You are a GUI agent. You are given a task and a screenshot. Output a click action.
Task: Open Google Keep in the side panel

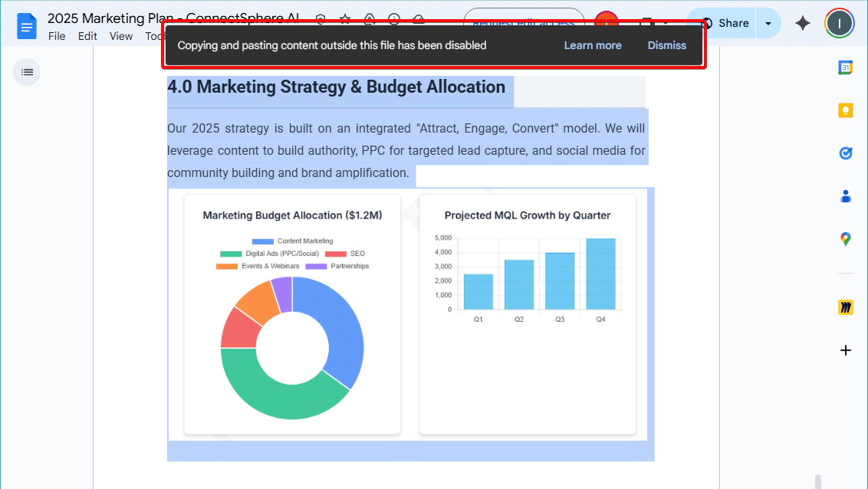click(845, 110)
